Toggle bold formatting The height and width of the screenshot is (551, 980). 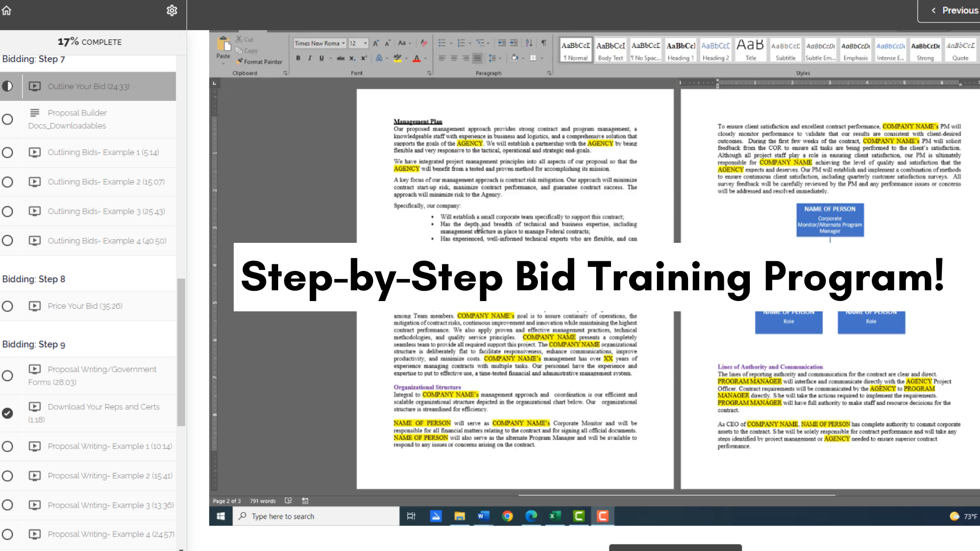click(x=298, y=58)
